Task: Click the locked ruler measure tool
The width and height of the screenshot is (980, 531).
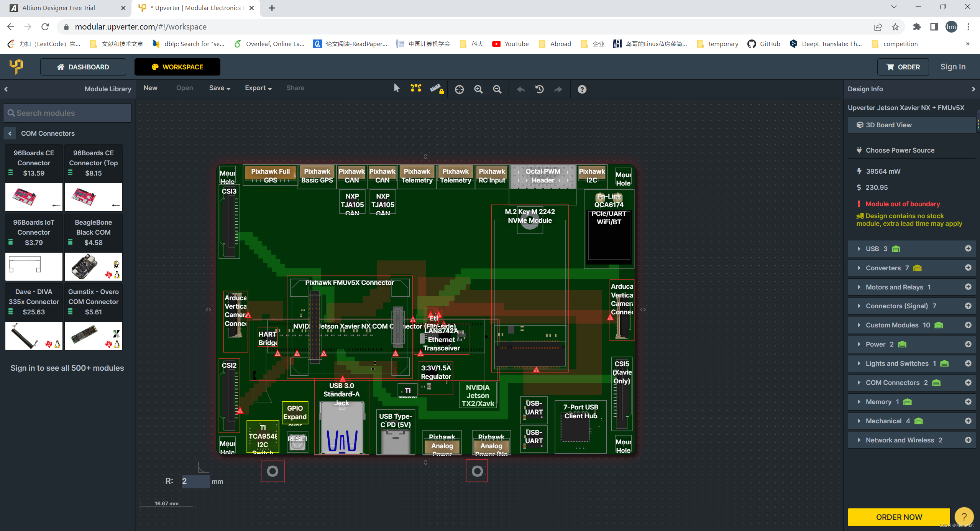Action: click(x=437, y=89)
